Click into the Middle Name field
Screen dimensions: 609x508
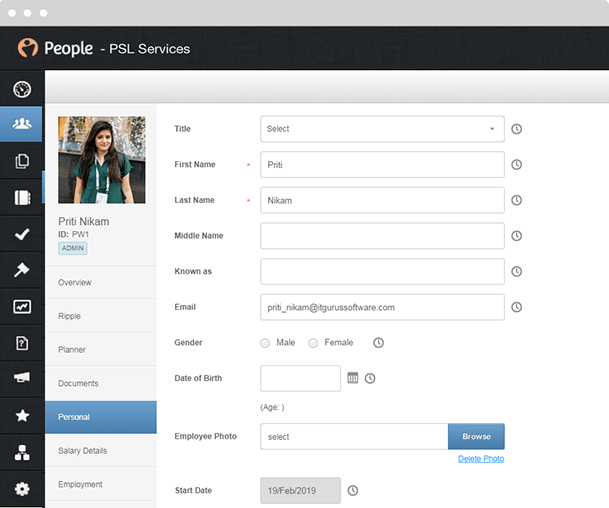tap(382, 236)
